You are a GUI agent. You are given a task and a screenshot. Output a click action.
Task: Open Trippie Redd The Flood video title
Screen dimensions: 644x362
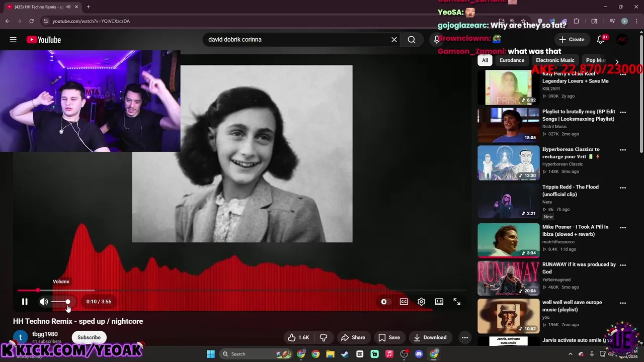pos(571,191)
